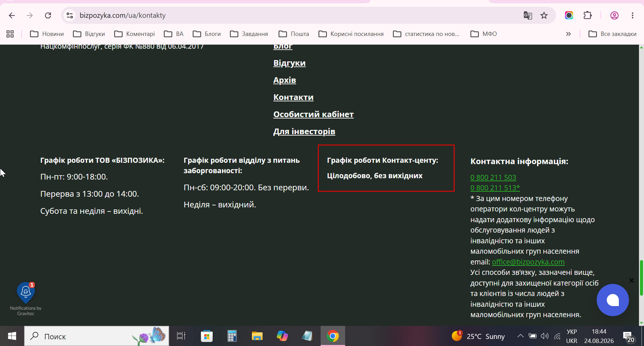
Task: Open the Chrome three-dot menu
Action: click(x=632, y=15)
